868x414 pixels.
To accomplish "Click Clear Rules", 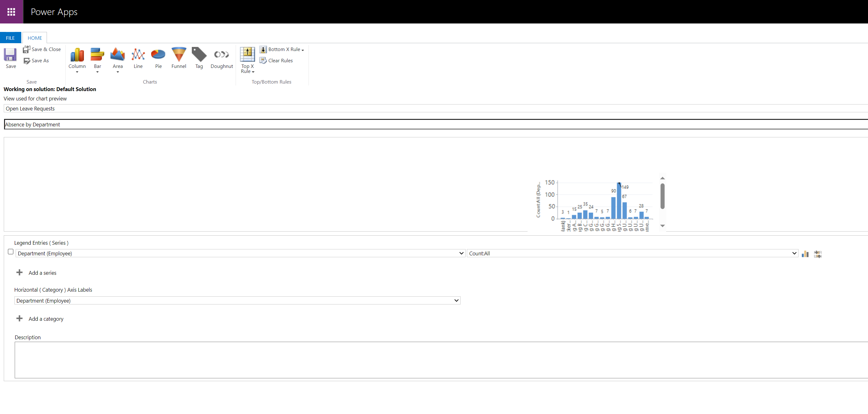I will (276, 61).
